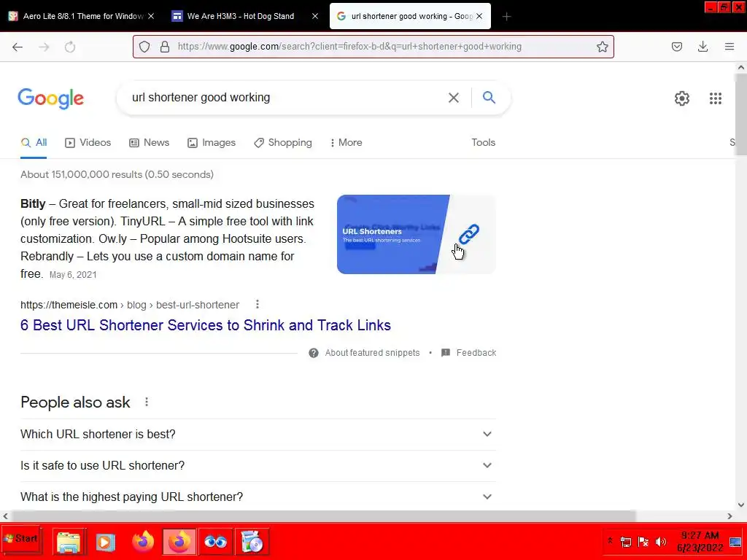
Task: Open the Tools options
Action: point(483,142)
